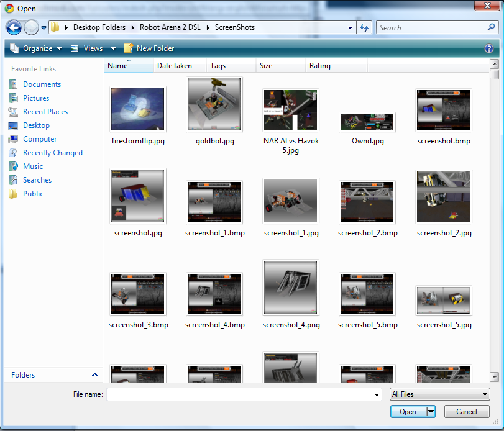
Task: Click the folder icon in address bar
Action: pyautogui.click(x=55, y=27)
